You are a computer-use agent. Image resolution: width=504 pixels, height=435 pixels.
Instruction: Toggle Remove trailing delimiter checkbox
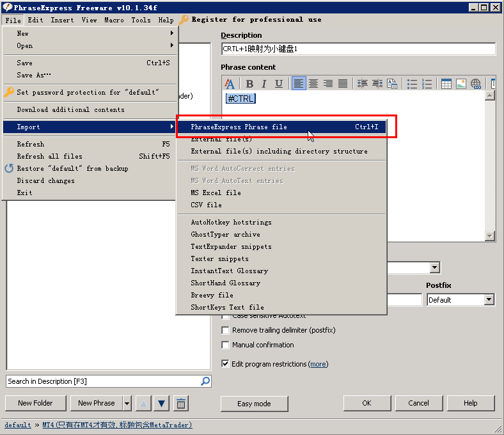(x=226, y=330)
